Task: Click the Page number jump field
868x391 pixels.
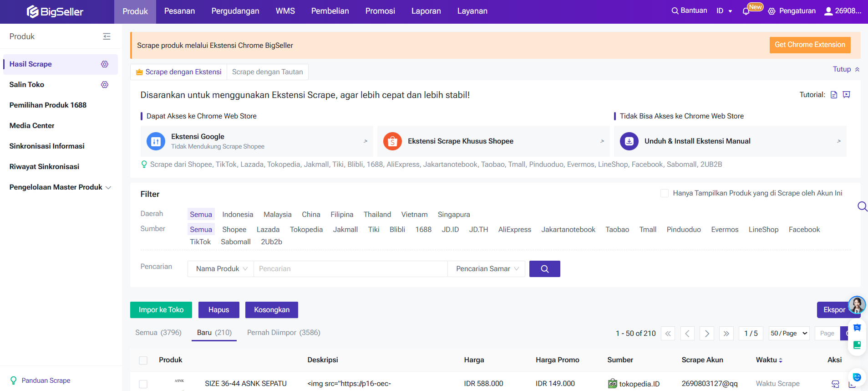Action: (x=827, y=334)
